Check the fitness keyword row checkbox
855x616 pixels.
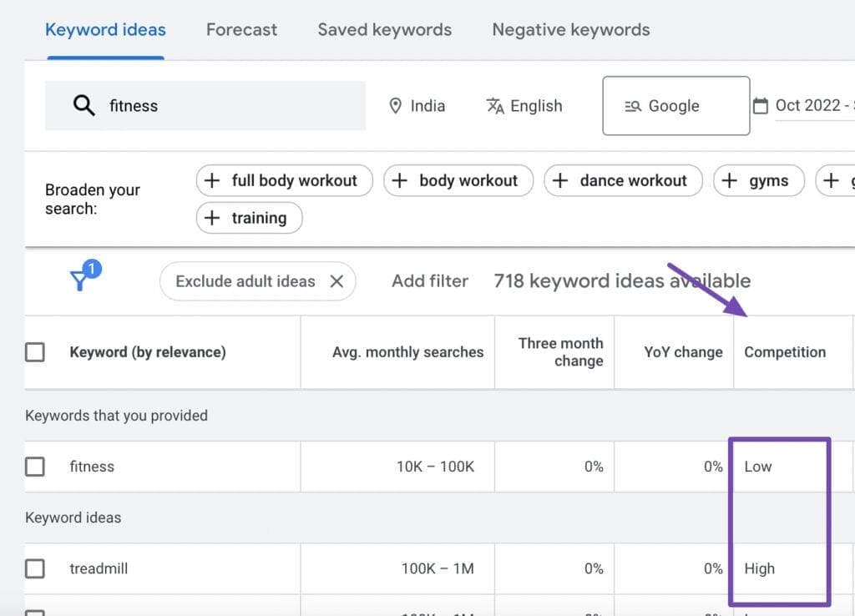(x=35, y=467)
